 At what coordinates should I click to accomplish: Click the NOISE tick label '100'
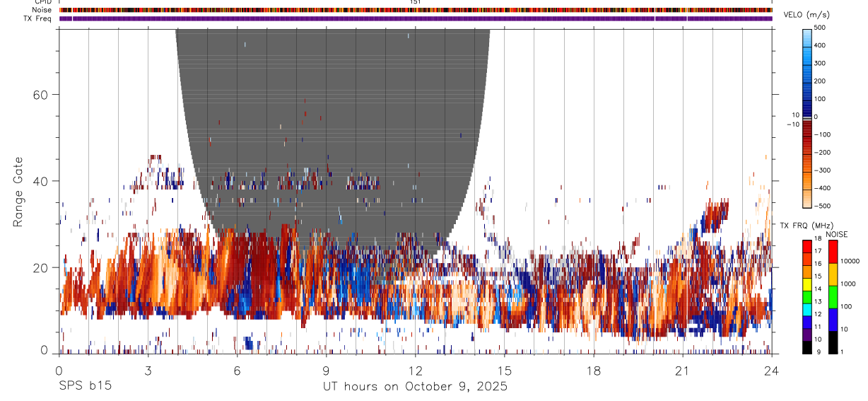(848, 307)
